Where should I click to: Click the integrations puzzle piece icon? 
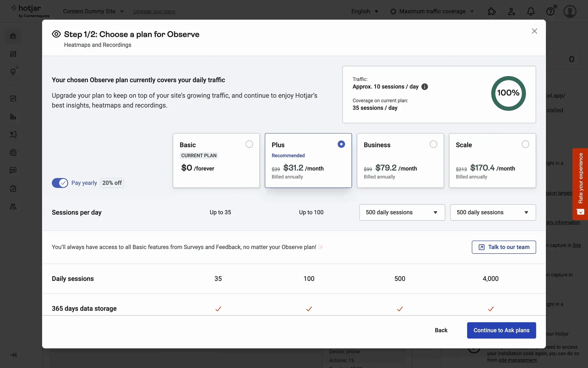492,12
